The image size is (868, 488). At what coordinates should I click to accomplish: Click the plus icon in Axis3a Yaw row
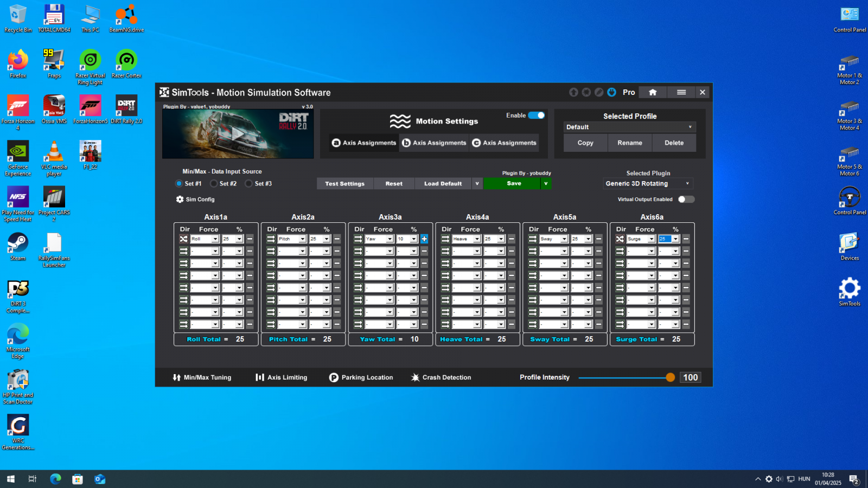[424, 239]
